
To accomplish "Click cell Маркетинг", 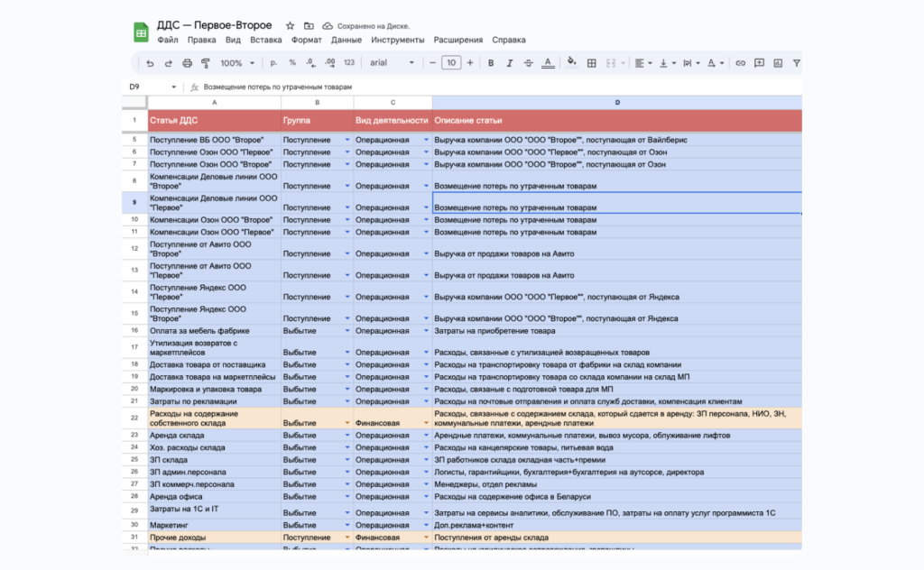I will click(x=215, y=525).
